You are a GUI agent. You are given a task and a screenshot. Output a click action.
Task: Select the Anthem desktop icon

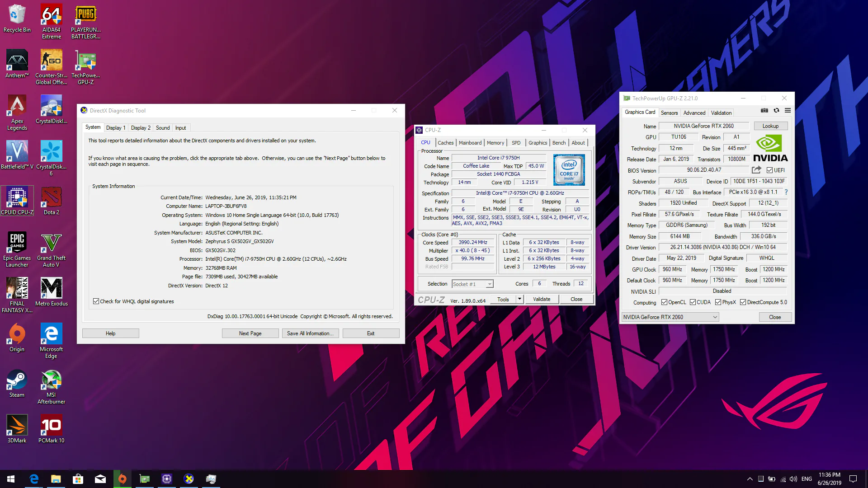pos(17,64)
